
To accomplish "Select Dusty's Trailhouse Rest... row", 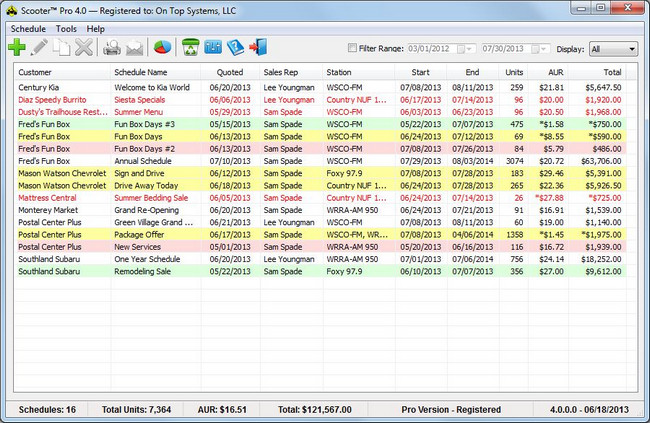I will 320,112.
